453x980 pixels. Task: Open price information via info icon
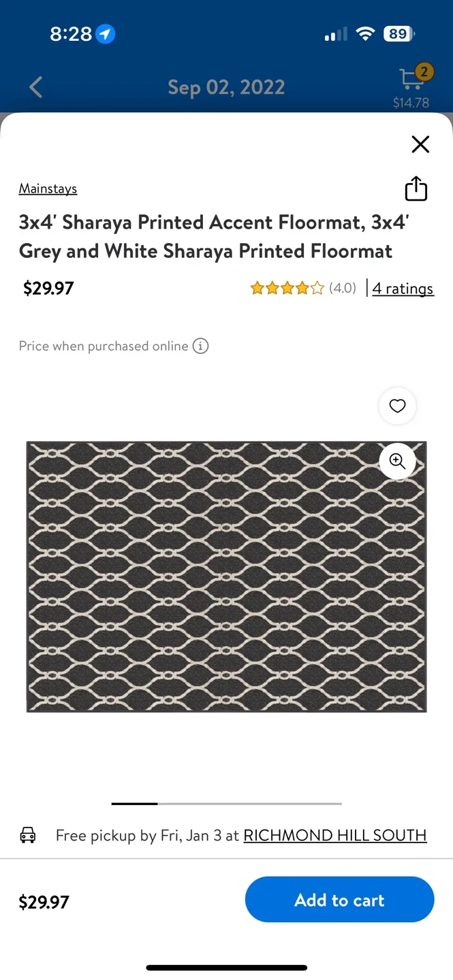pyautogui.click(x=200, y=346)
